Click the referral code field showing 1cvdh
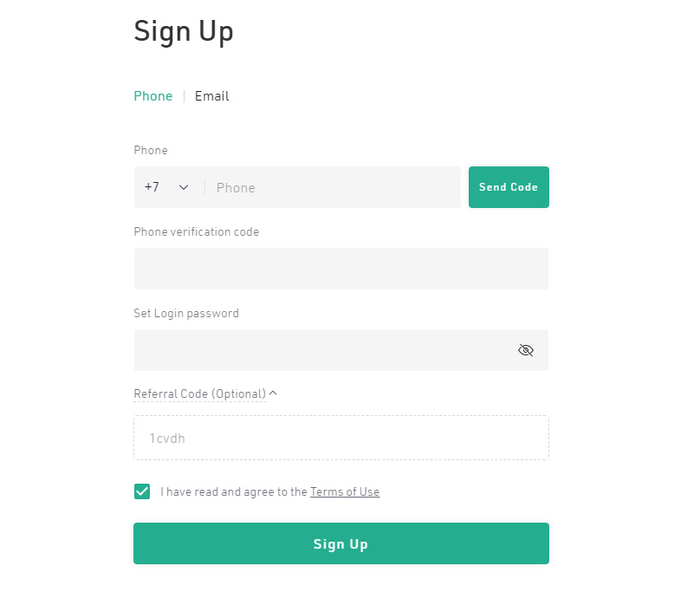 340,438
